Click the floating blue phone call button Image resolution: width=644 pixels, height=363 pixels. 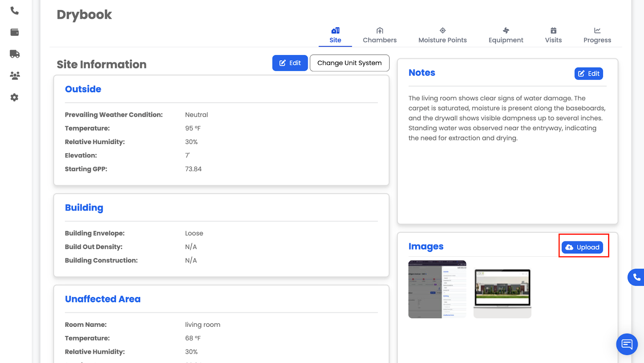(x=636, y=277)
